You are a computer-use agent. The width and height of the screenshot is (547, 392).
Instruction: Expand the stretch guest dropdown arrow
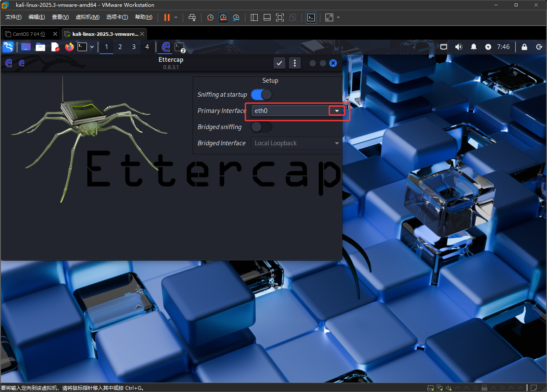point(338,17)
